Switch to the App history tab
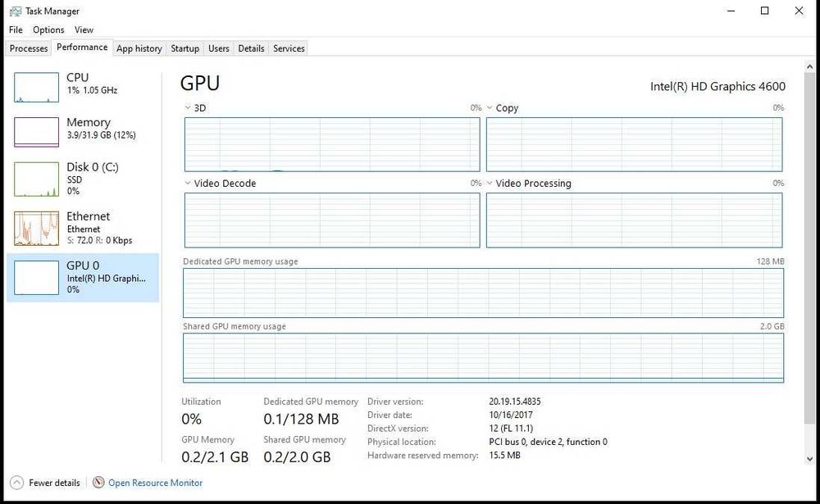 pos(139,48)
